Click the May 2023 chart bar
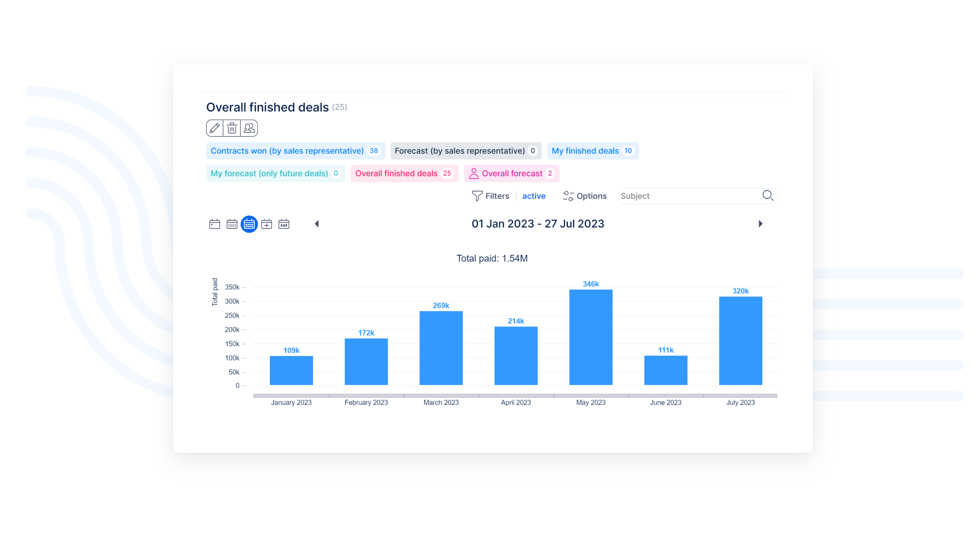Viewport: 980px width, 549px height. pos(591,337)
